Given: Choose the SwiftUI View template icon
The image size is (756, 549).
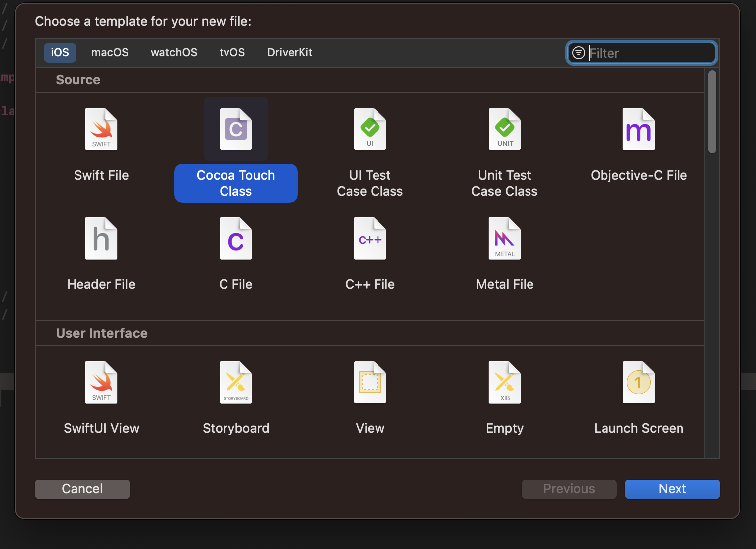Looking at the screenshot, I should tap(101, 382).
